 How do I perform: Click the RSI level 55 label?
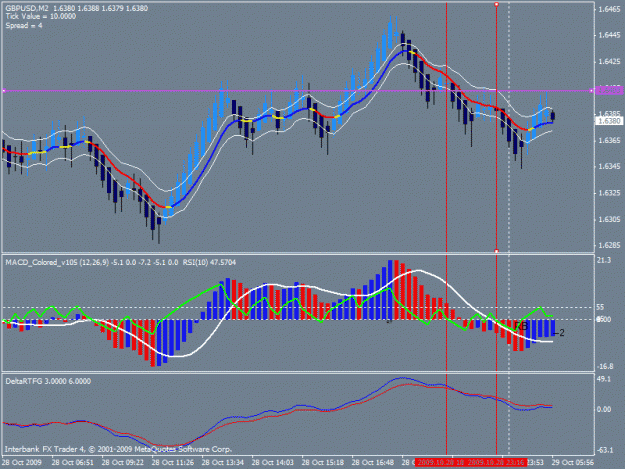600,307
